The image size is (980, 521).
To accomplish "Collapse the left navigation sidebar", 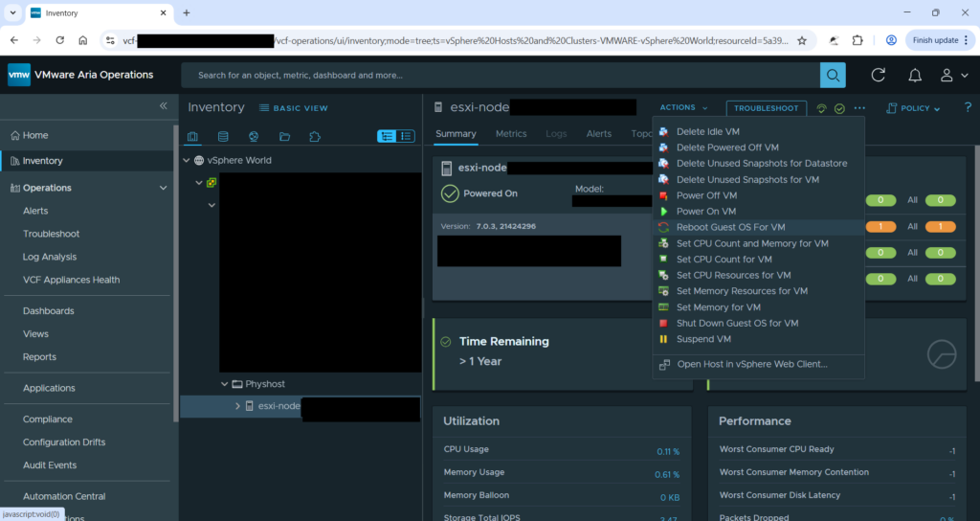I will tap(163, 105).
